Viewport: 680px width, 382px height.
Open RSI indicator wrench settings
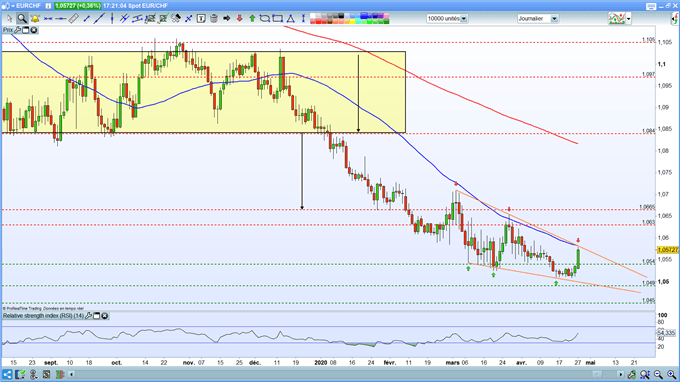tap(88, 316)
